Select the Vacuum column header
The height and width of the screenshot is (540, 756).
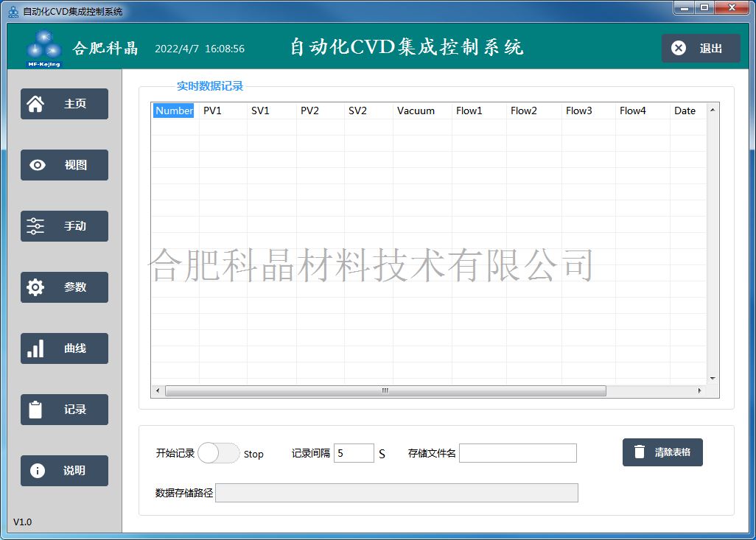click(416, 111)
